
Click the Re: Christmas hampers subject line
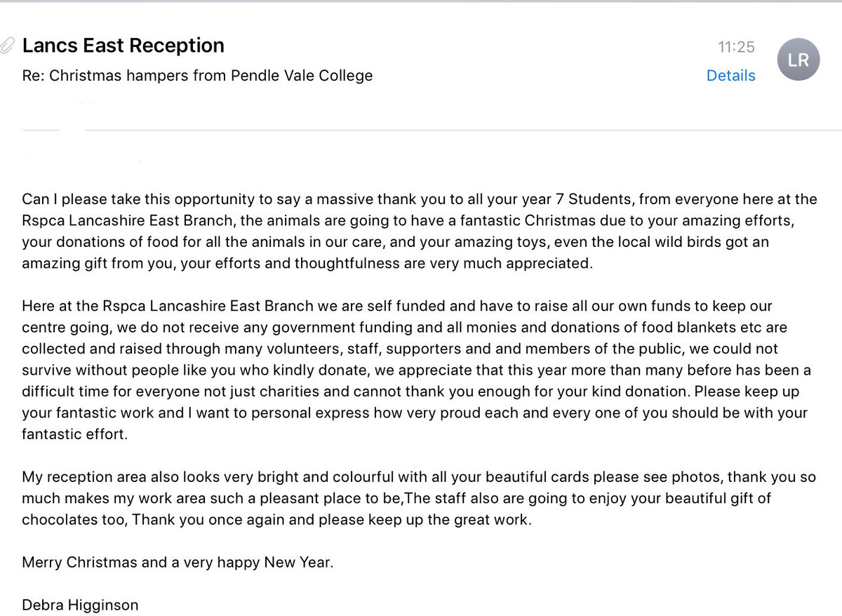(x=197, y=75)
